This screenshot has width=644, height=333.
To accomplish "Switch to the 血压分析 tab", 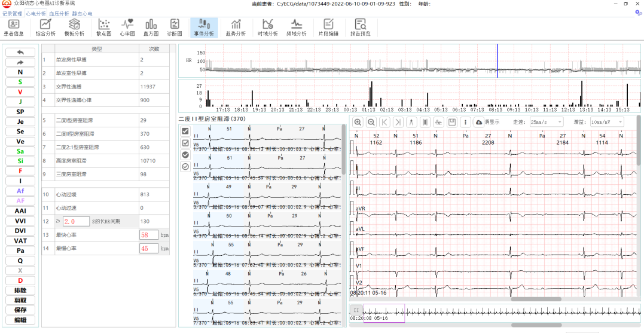I will click(x=59, y=13).
